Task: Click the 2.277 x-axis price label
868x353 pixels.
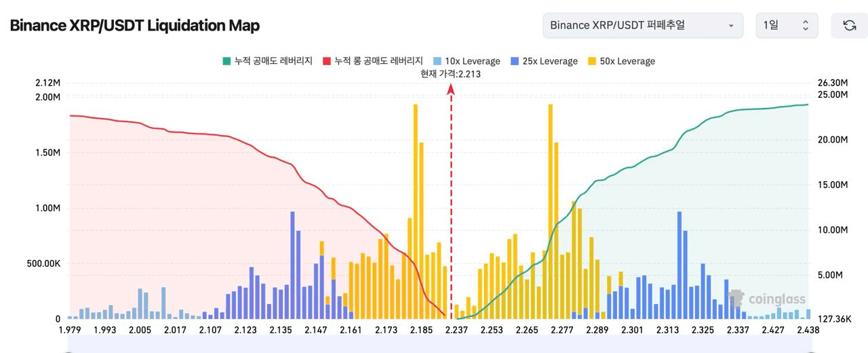Action: click(x=561, y=330)
